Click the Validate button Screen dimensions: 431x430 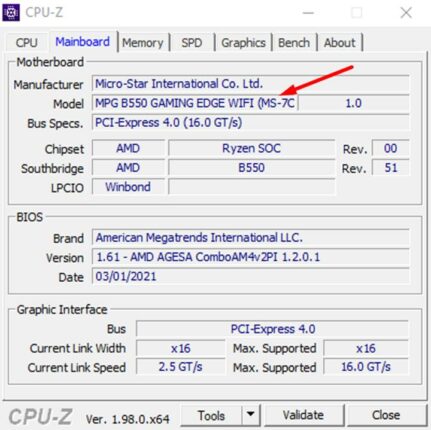303,415
